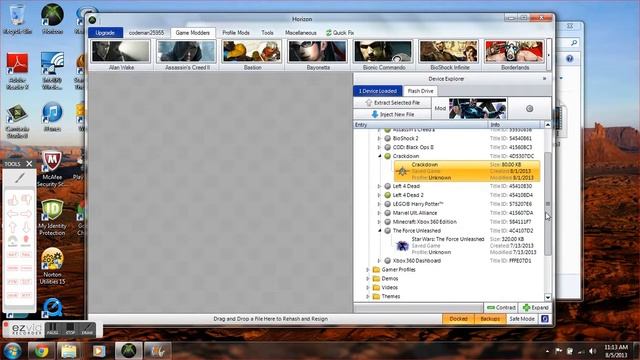The image size is (640, 360).
Task: Select the 1 Device Loaded tab
Action: pos(378,91)
